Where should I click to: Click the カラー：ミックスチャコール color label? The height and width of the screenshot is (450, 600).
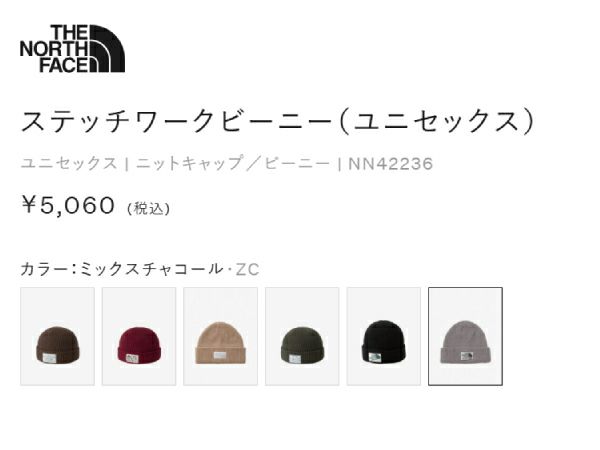pyautogui.click(x=122, y=269)
